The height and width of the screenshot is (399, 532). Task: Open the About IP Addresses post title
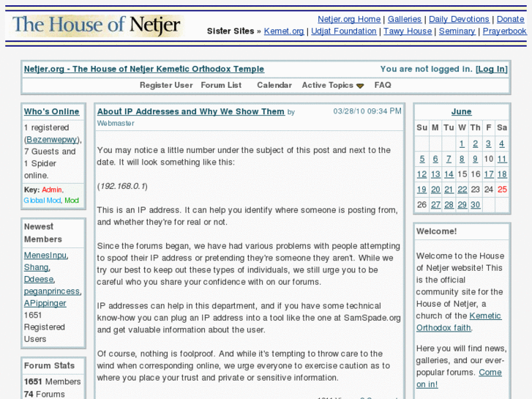point(191,112)
